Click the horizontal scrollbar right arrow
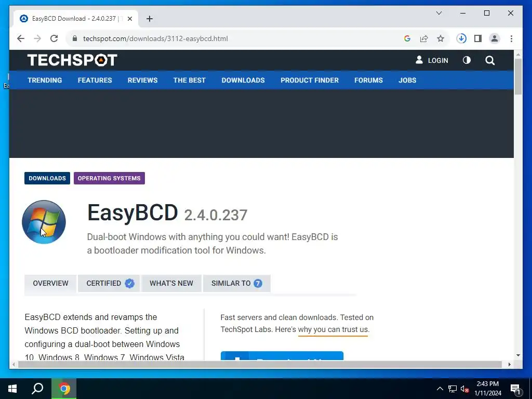Screen dimensions: 532x399 pos(510,364)
